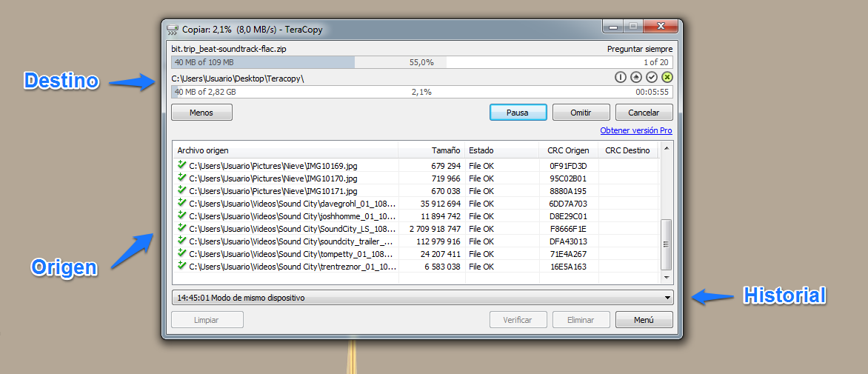
Task: Click the size value 112 979 916
Action: point(439,241)
